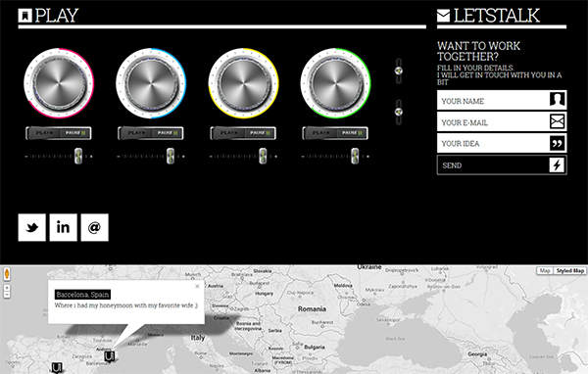Open the LinkedIn icon link
588x374 pixels.
tap(63, 227)
